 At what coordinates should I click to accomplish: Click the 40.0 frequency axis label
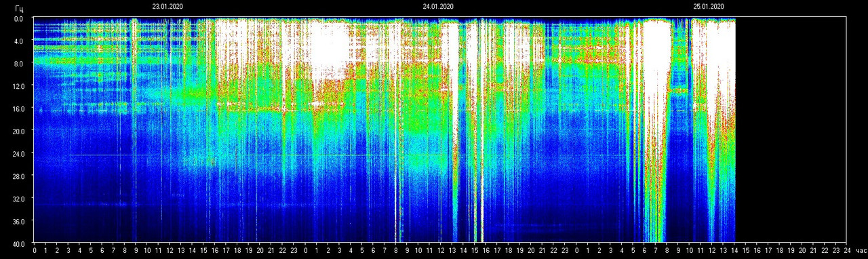click(x=18, y=243)
